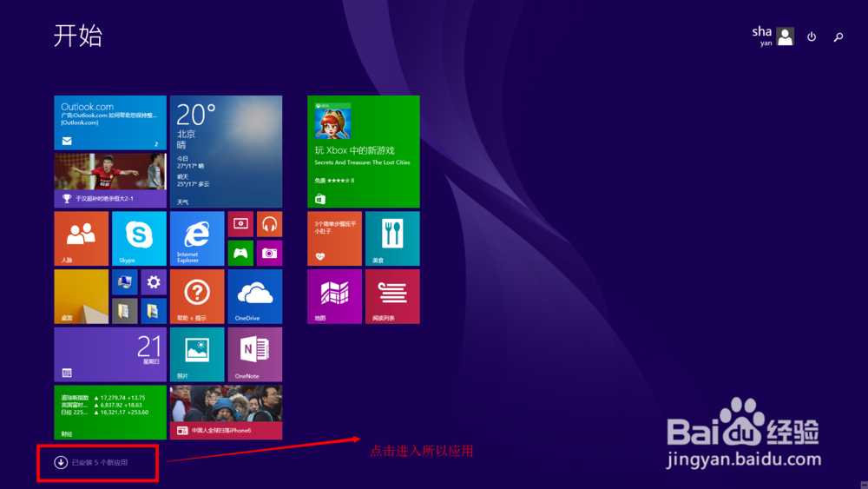Viewport: 868px width, 489px height.
Task: Open the OneDrive tile
Action: coord(254,296)
